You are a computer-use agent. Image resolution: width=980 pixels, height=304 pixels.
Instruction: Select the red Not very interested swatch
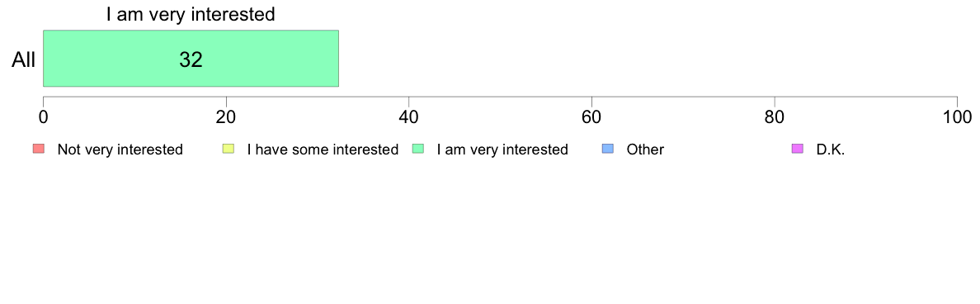pyautogui.click(x=39, y=149)
